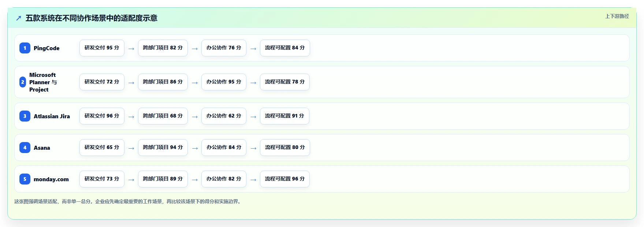
Task: Click Jira's 流程可配置 91 分 chip
Action: [284, 116]
